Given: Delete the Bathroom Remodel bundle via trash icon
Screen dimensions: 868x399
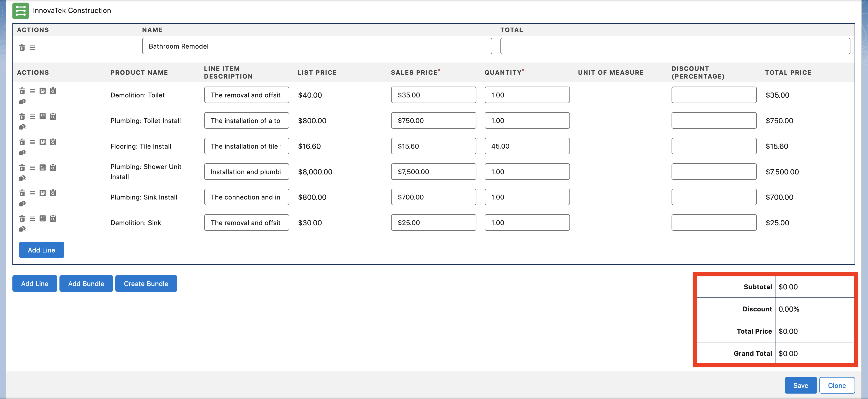Looking at the screenshot, I should click(x=22, y=48).
